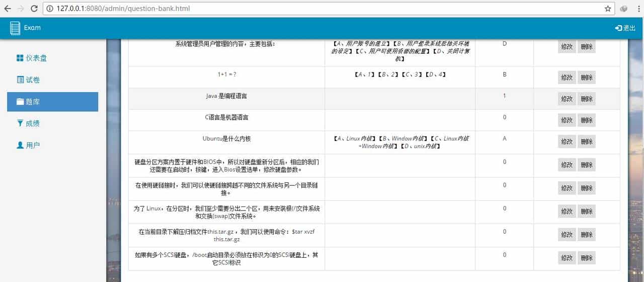Click answer 'B' in the 1+1 row

(505, 74)
